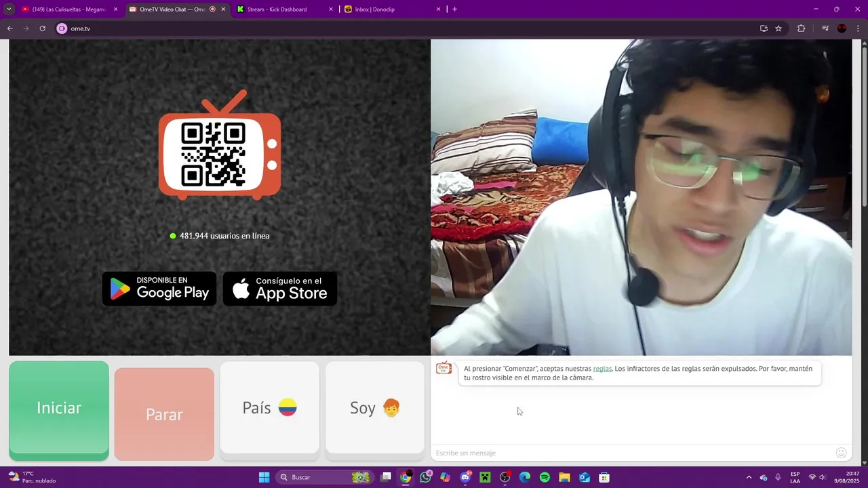Close the Kick Dashboard tab

[x=331, y=9]
